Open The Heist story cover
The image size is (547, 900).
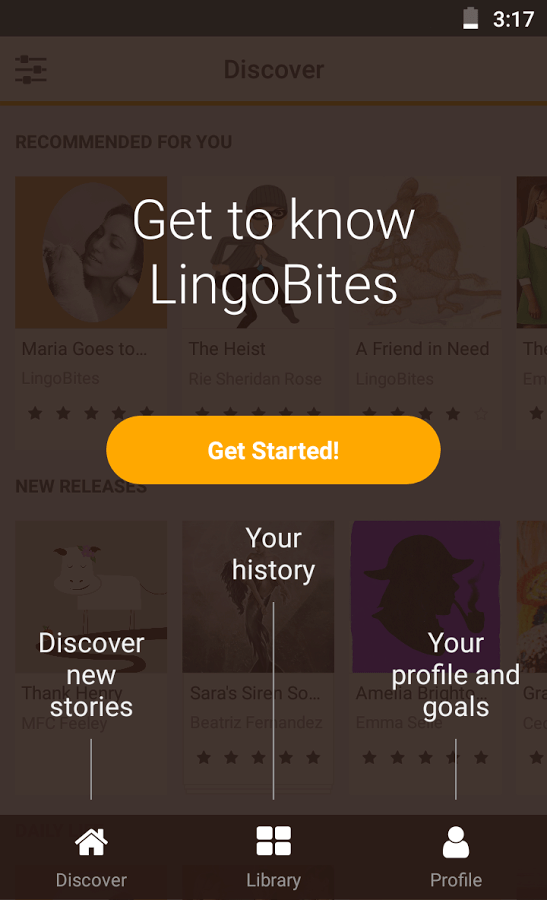click(258, 253)
